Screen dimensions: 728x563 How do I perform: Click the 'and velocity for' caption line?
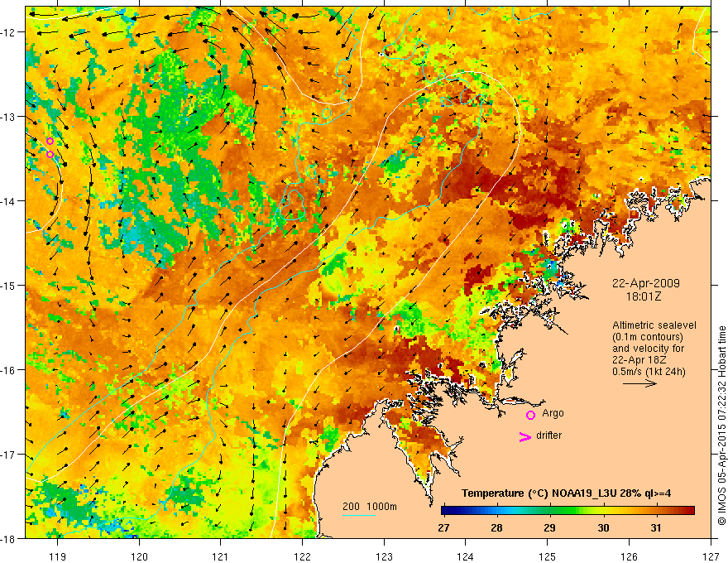(x=648, y=349)
